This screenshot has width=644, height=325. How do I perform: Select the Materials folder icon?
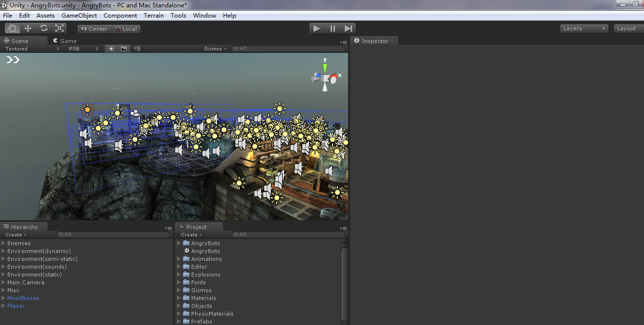[186, 298]
